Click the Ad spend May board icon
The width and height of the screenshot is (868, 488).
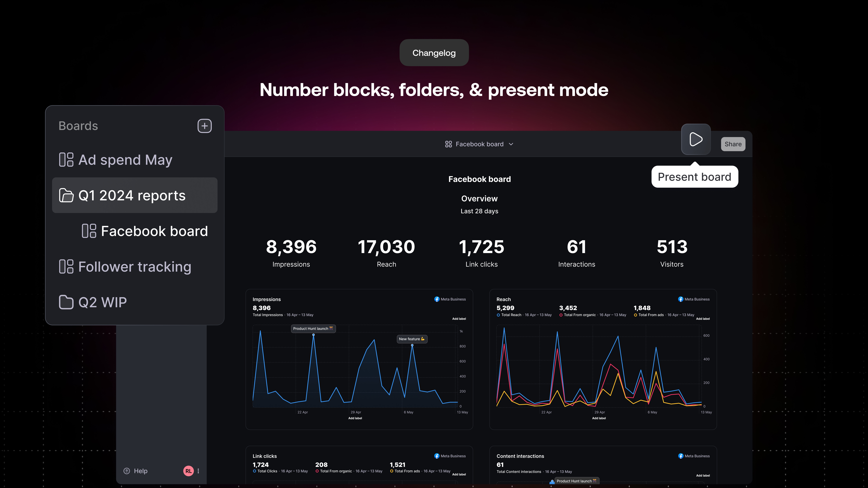pyautogui.click(x=66, y=160)
